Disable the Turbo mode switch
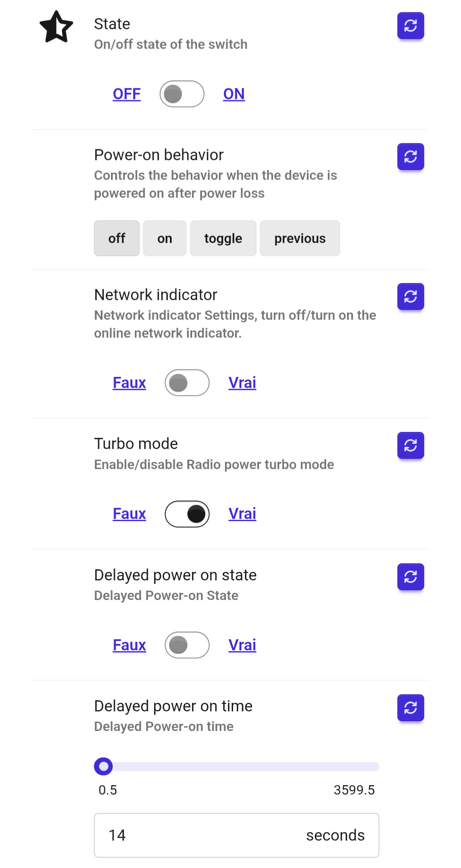 click(x=187, y=514)
